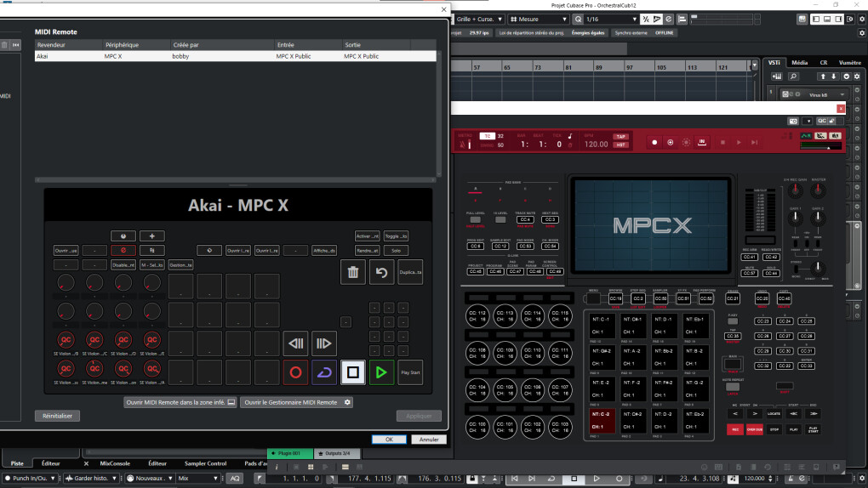Click the red record circle on the Akai surface
This screenshot has height=488, width=868.
295,372
